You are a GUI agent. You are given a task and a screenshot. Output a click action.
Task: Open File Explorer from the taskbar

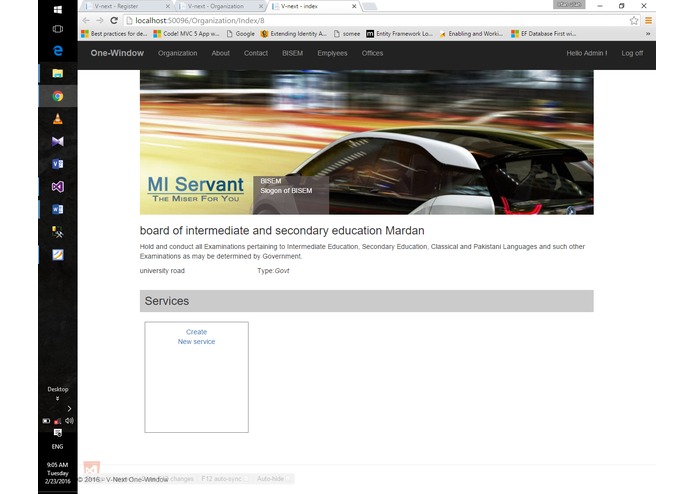(x=58, y=74)
